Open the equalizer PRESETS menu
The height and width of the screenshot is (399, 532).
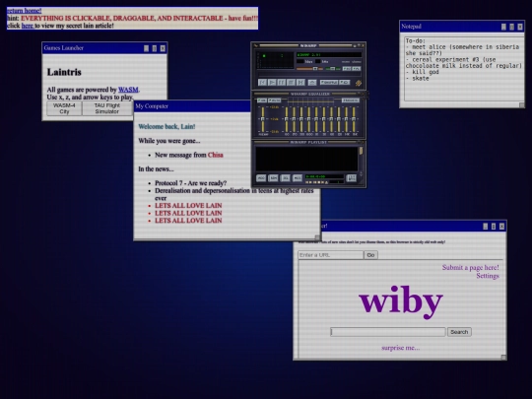(x=351, y=100)
